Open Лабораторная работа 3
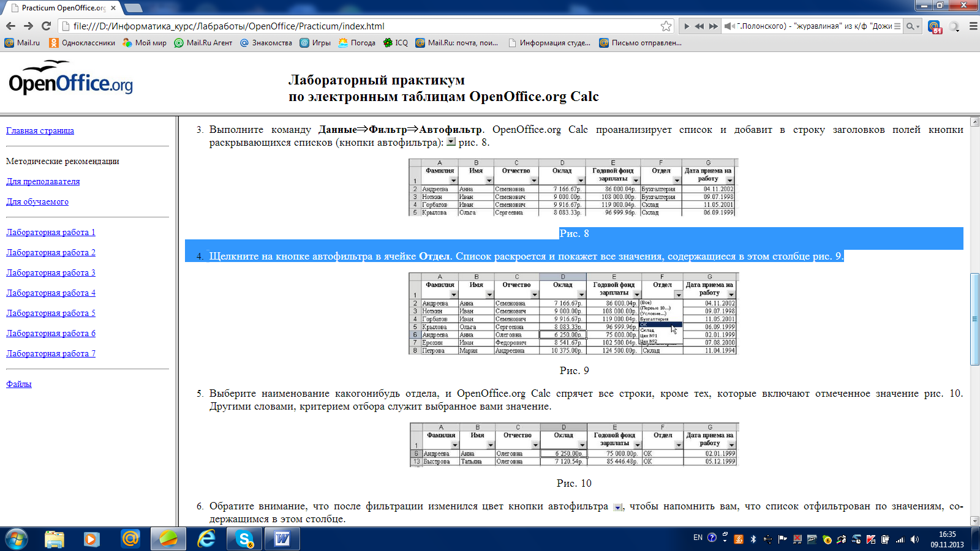Screen dimensions: 980x551 (51, 272)
